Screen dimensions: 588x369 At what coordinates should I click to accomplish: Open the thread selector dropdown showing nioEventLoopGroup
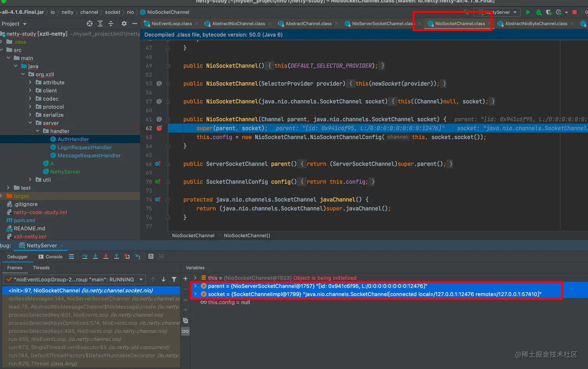click(x=74, y=279)
